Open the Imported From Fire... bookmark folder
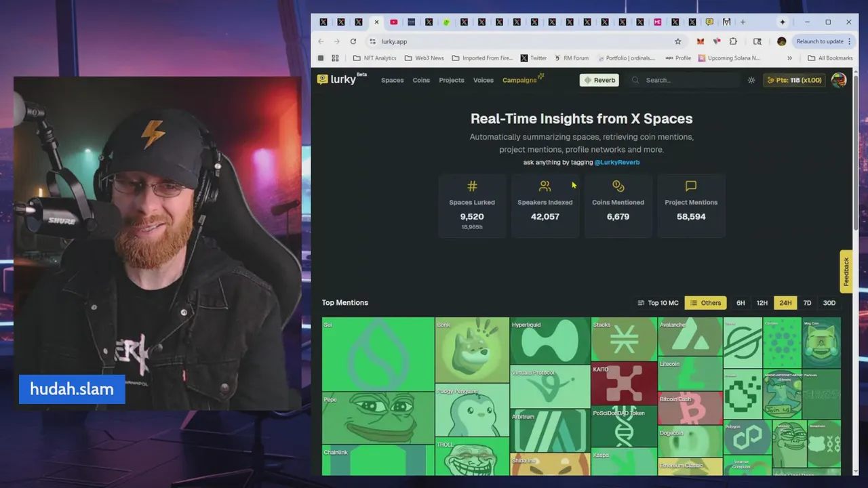Screen dimensions: 868x488 point(482,58)
